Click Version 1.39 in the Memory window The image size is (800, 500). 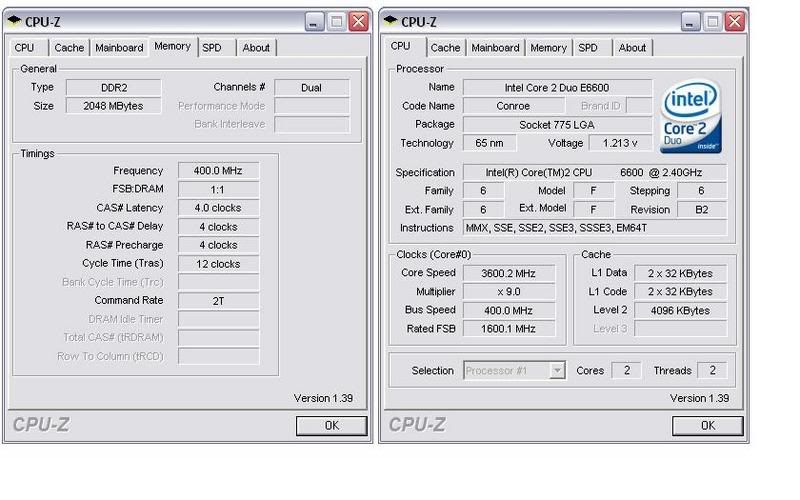[323, 398]
